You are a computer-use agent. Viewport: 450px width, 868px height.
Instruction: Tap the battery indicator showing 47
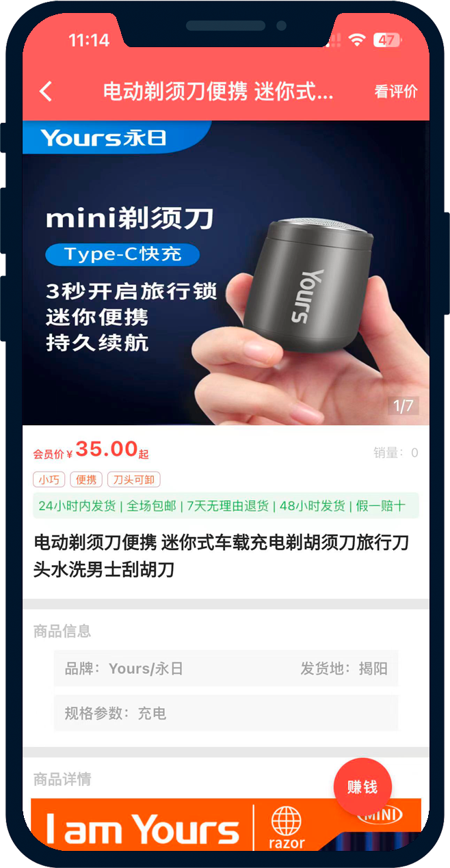(387, 40)
